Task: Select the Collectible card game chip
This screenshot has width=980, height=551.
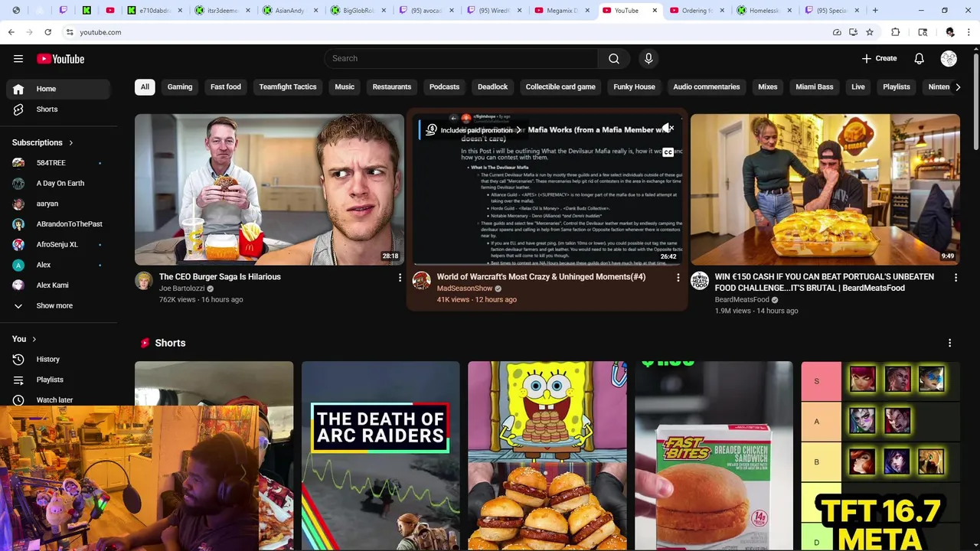Action: click(560, 87)
